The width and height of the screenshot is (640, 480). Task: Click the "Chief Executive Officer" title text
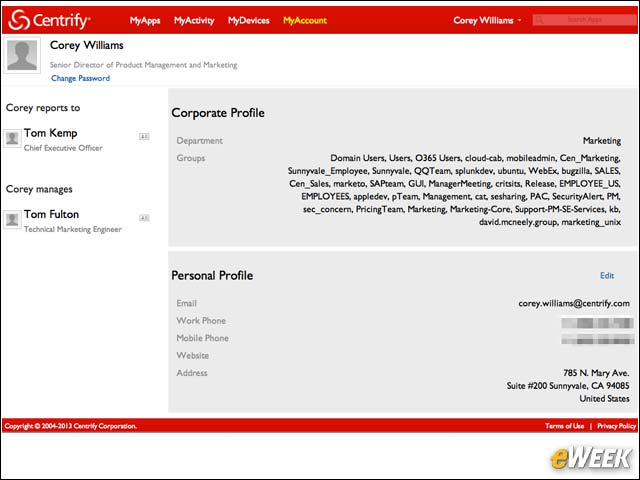63,148
